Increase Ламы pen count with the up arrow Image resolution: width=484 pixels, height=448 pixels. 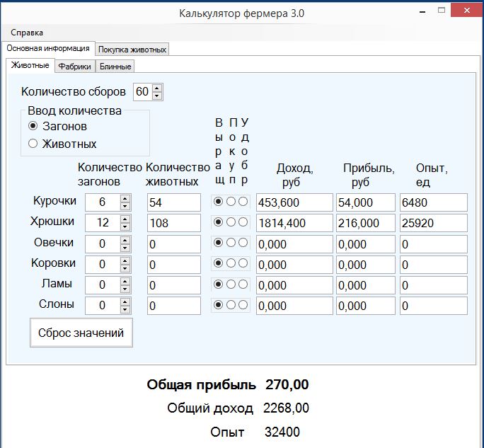[x=125, y=281]
